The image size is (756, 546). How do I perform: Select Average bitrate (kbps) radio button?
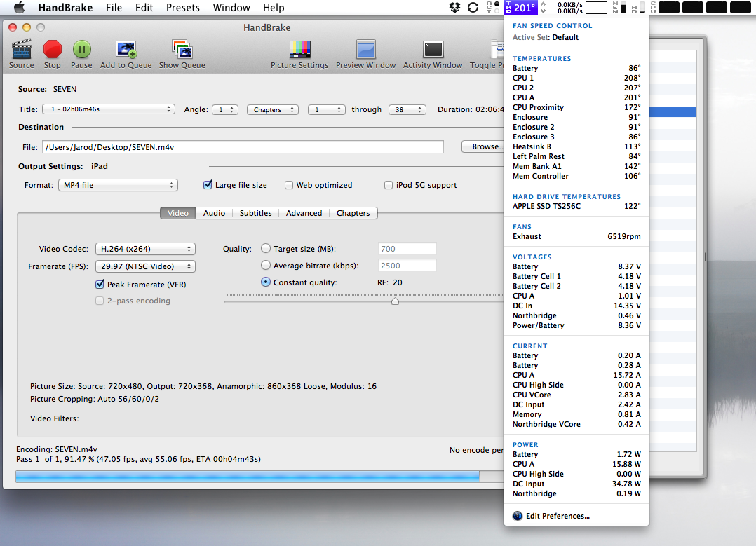[x=266, y=266]
